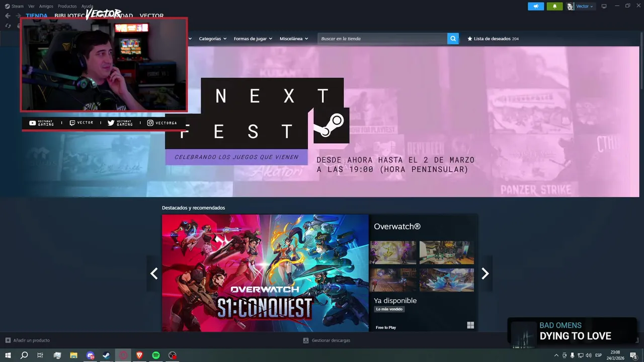Open the Productos menu

67,7
